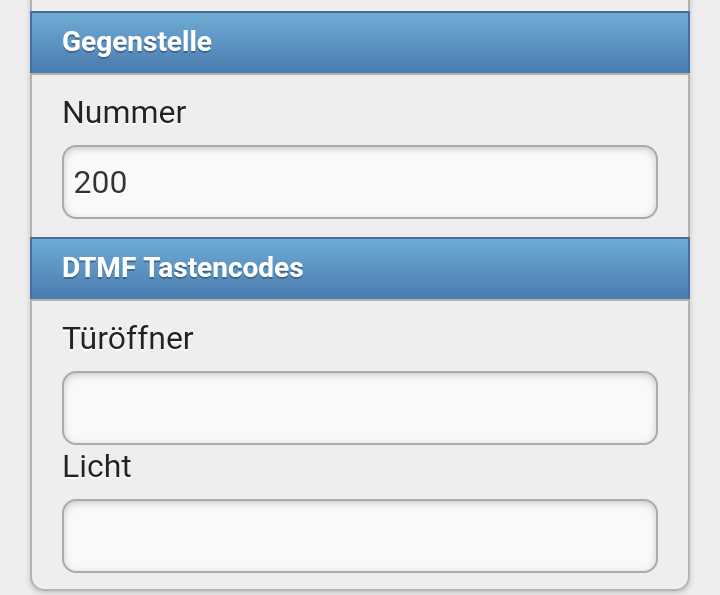The height and width of the screenshot is (595, 720).
Task: Click the Gegenstelle heading text
Action: click(x=137, y=42)
